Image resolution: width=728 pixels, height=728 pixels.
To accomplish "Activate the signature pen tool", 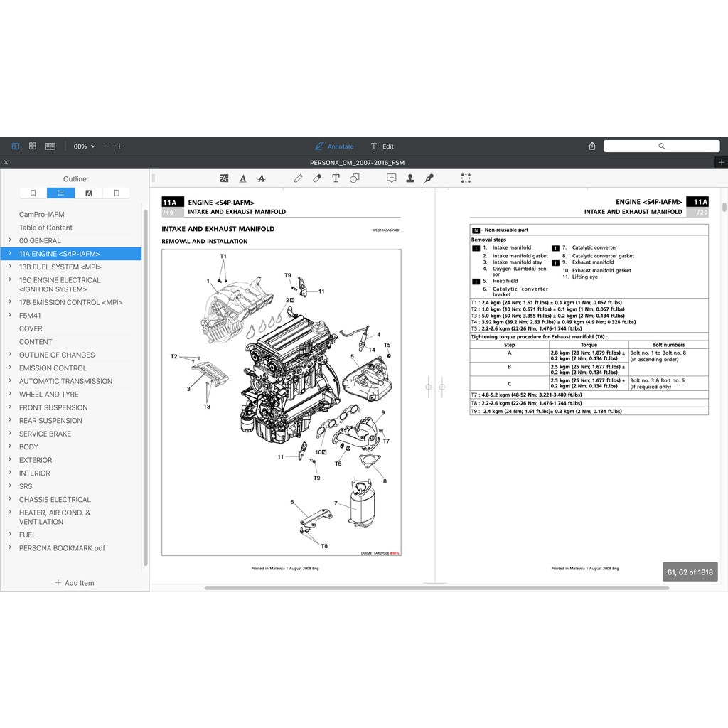I will (429, 178).
